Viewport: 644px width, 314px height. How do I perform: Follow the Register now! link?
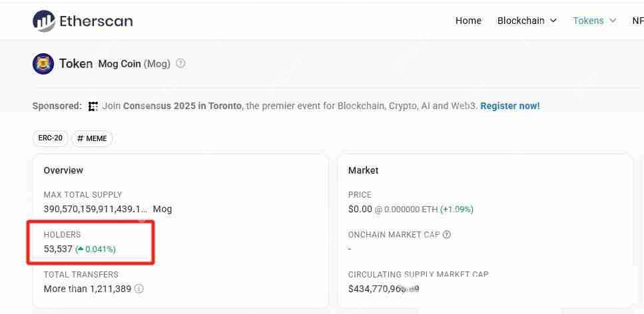[509, 106]
